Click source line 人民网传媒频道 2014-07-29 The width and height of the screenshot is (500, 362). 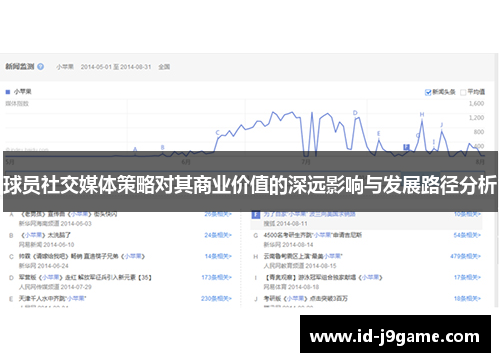55,287
